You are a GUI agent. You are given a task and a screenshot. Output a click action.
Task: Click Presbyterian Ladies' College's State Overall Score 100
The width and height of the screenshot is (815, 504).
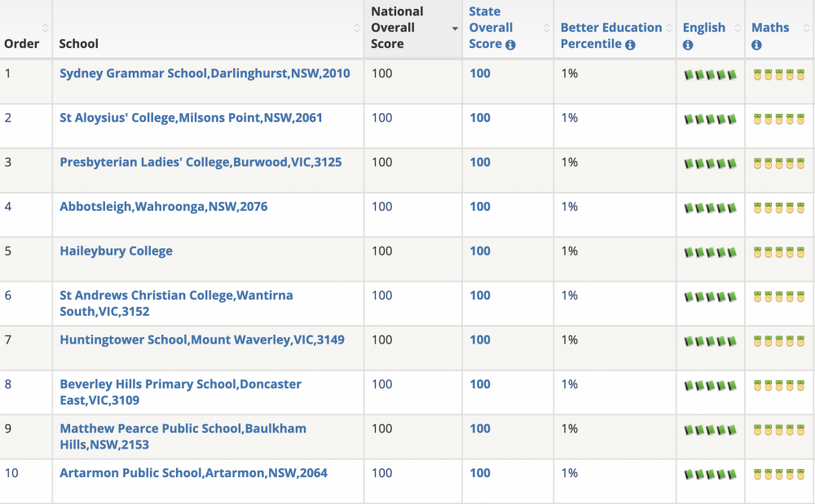480,162
